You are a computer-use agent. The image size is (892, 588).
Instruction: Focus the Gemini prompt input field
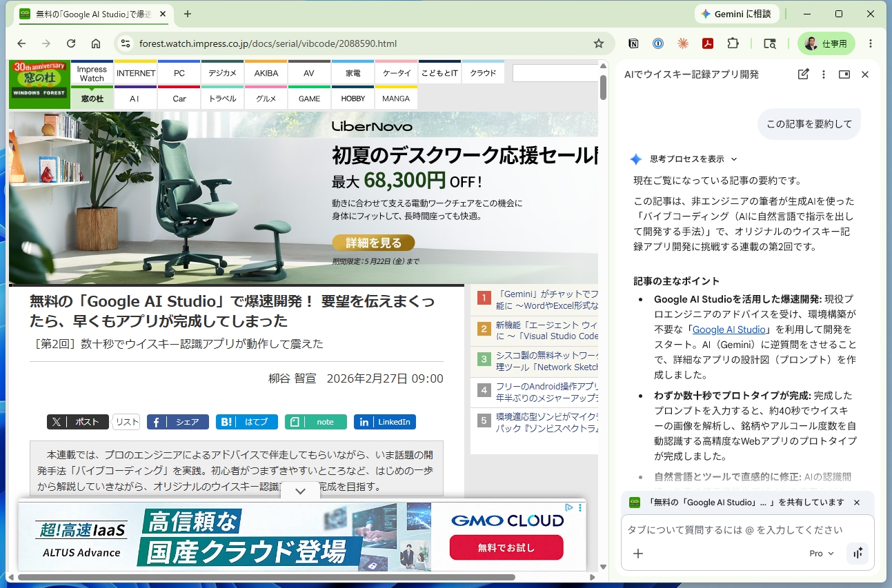747,530
